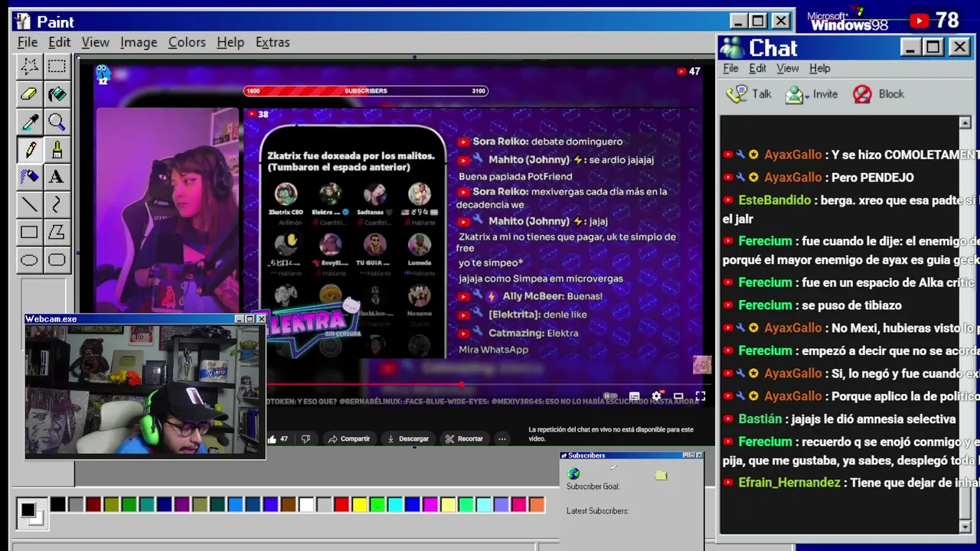Click the thumbs-up like icon
Screen dimensions: 980x551
pos(272,439)
